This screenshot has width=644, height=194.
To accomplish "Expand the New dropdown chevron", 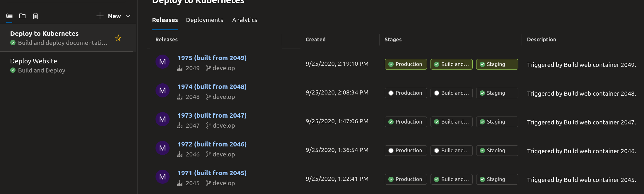I will click(128, 16).
